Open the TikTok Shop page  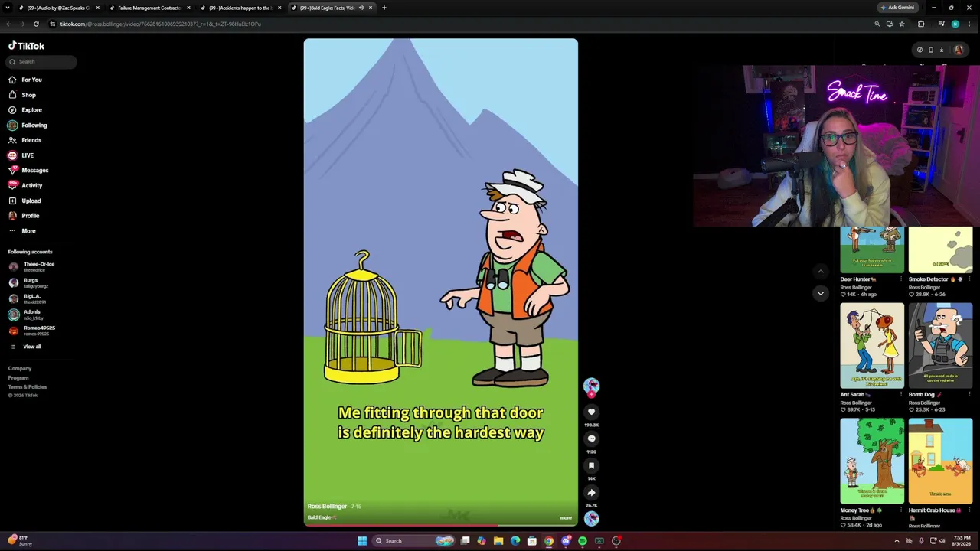[22, 95]
